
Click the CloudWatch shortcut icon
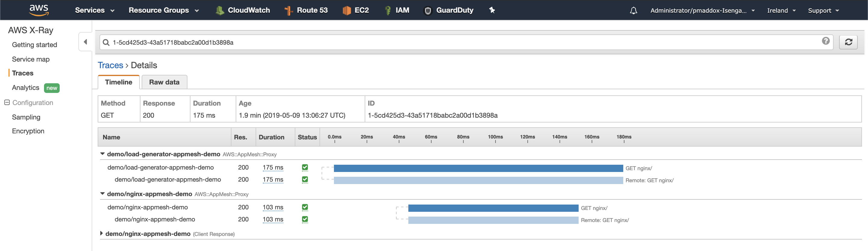[220, 11]
